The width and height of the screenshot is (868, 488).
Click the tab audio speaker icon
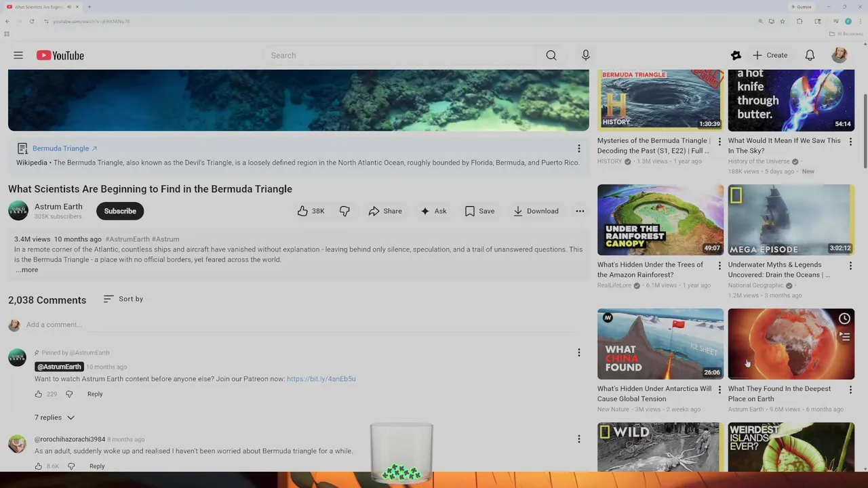[x=68, y=7]
